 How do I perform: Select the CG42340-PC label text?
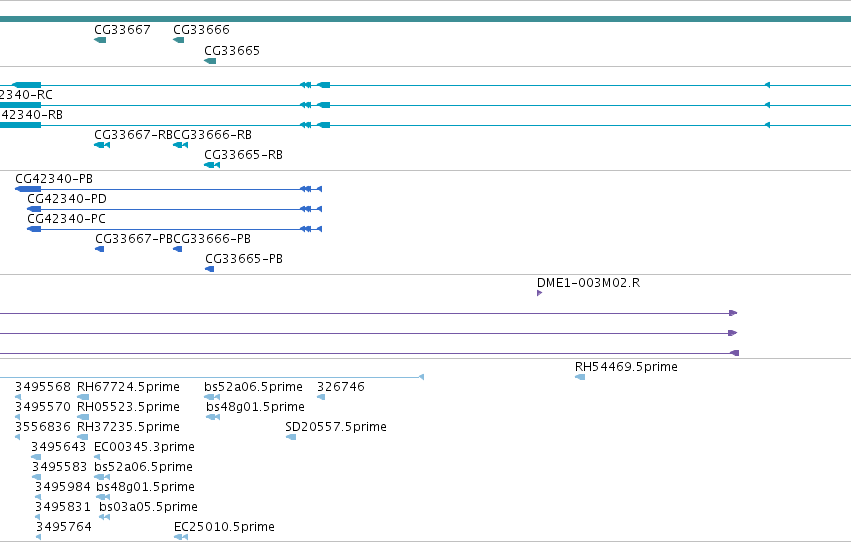click(x=67, y=219)
